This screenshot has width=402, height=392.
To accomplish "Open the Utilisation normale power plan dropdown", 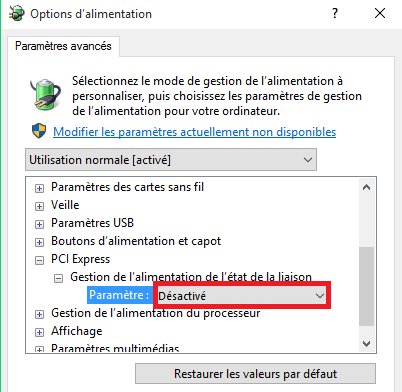I will 171,160.
